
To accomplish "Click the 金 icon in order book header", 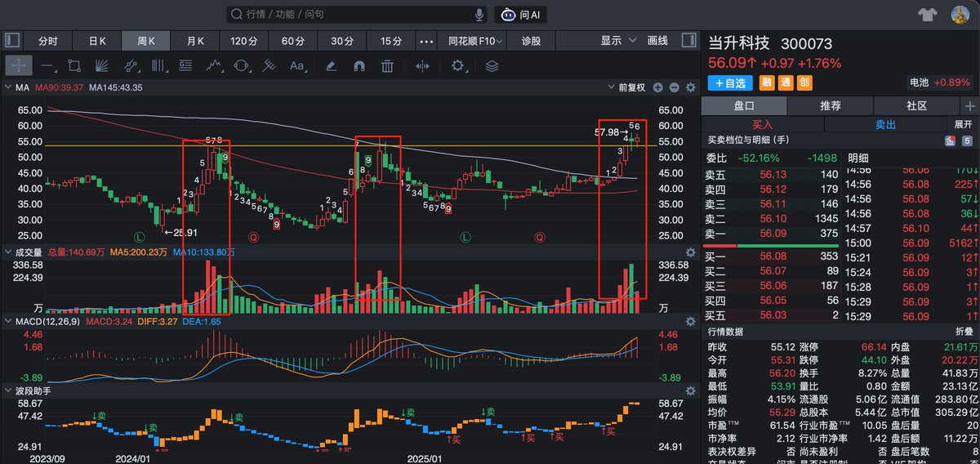I will [950, 141].
